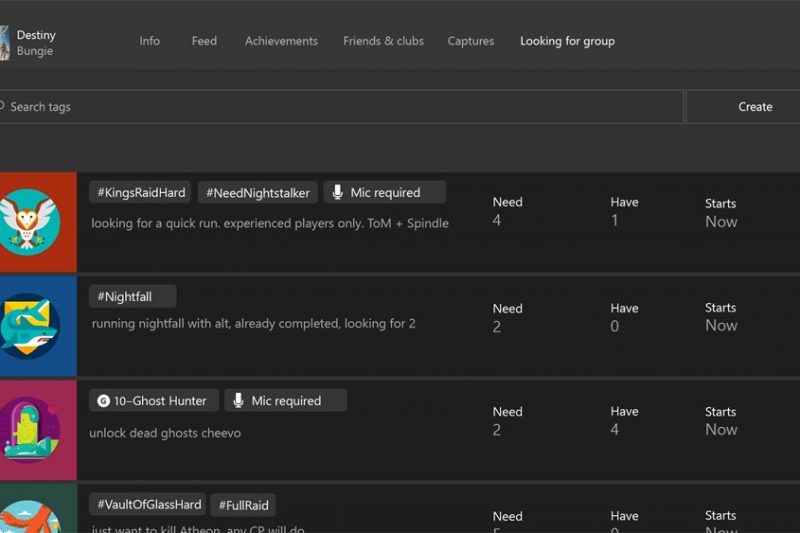This screenshot has width=800, height=533.
Task: Select the Looking for group tab
Action: coord(567,41)
